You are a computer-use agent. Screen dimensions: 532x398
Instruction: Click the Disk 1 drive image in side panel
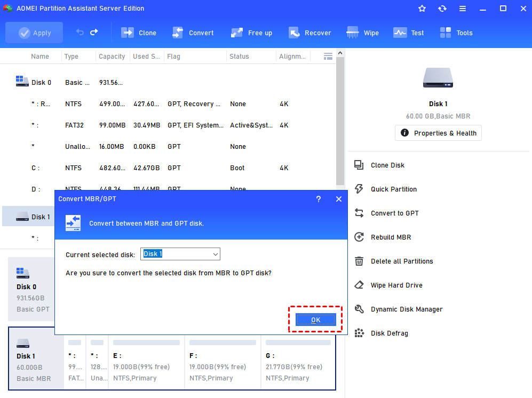(x=438, y=78)
